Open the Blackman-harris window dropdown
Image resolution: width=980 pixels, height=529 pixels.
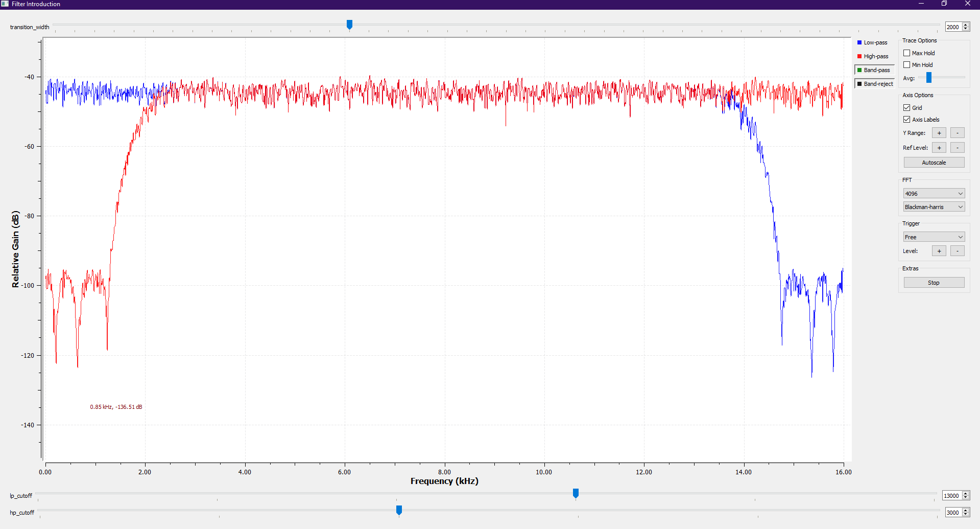coord(934,206)
